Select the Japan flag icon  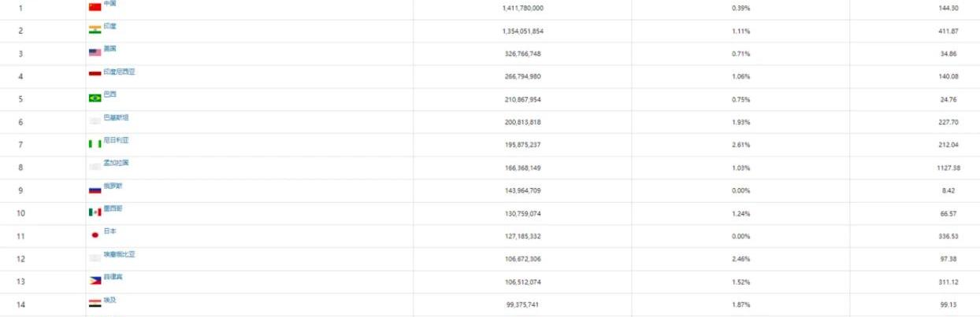(x=95, y=235)
